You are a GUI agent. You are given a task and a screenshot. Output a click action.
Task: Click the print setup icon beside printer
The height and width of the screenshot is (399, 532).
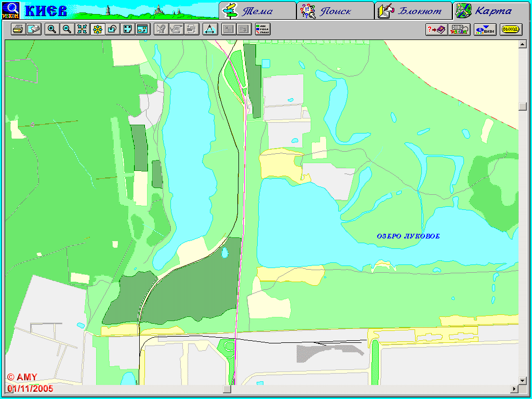34,29
